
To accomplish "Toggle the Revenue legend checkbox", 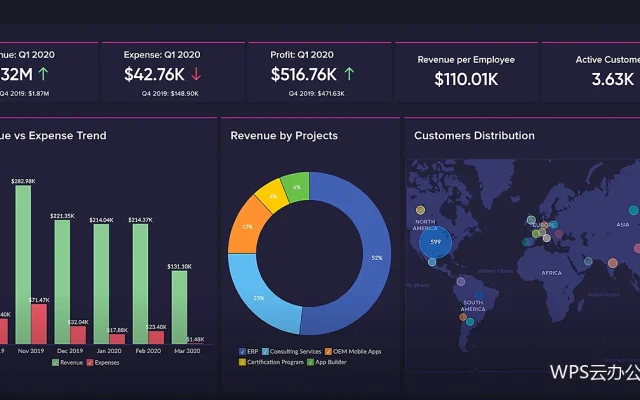I will [x=56, y=362].
